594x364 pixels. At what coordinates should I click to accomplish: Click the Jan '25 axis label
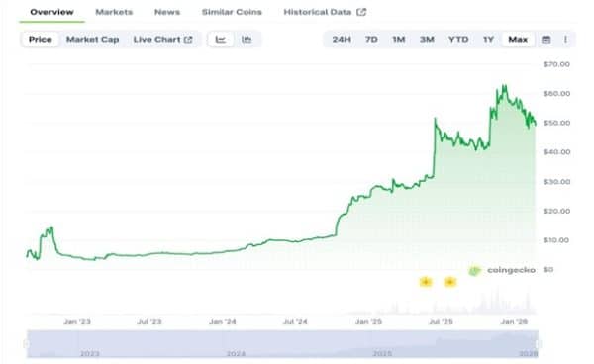pos(368,322)
